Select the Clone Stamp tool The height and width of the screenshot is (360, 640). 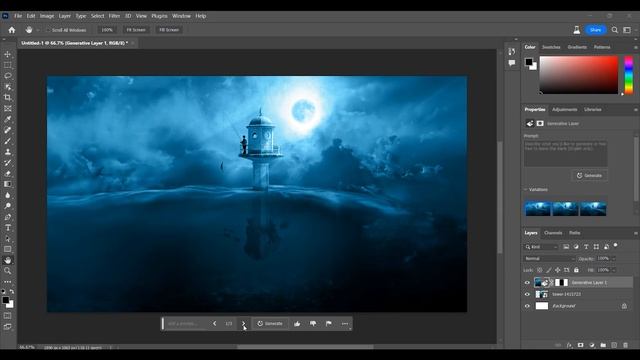tap(7, 152)
